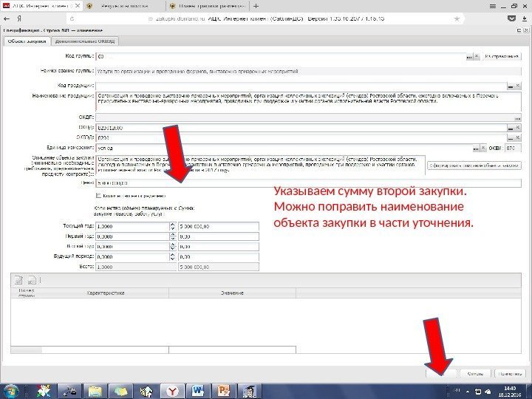
Task: Click the browser address bar
Action: [266, 18]
